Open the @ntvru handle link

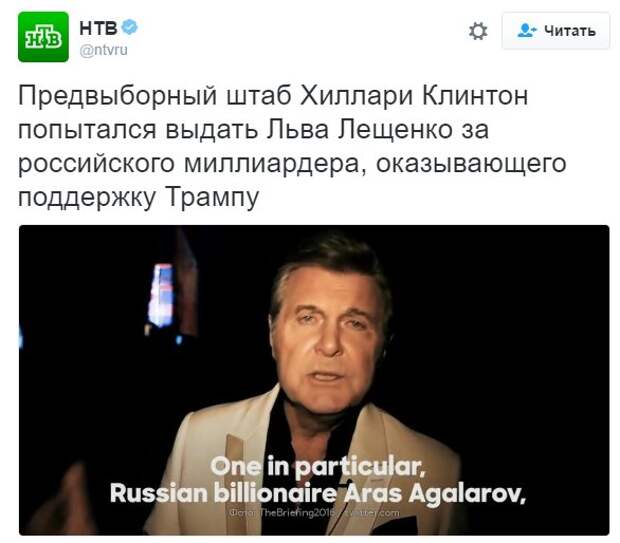[104, 50]
